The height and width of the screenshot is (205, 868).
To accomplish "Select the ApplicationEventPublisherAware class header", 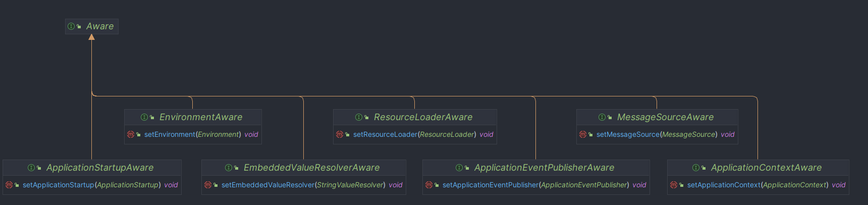I will tap(536, 168).
